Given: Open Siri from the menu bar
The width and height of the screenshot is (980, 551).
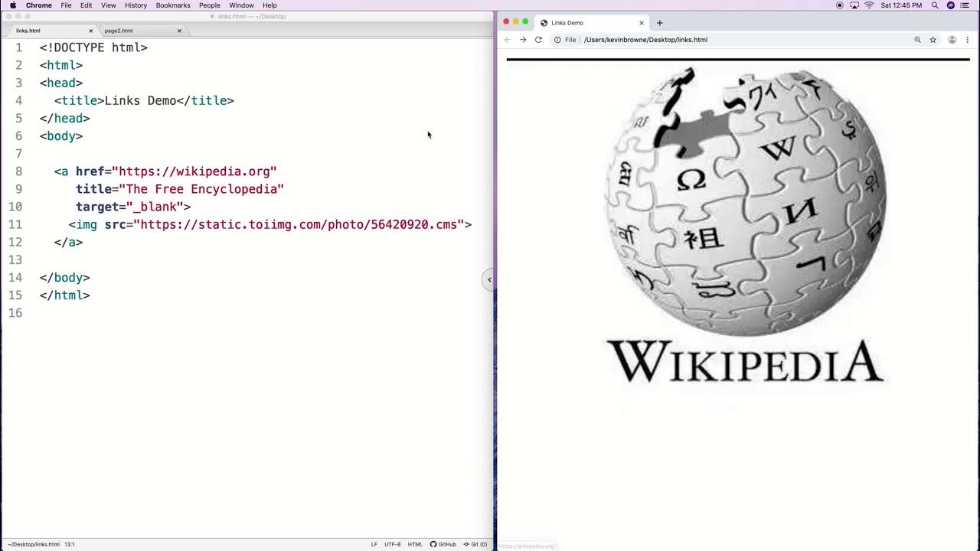Looking at the screenshot, I should tap(951, 5).
